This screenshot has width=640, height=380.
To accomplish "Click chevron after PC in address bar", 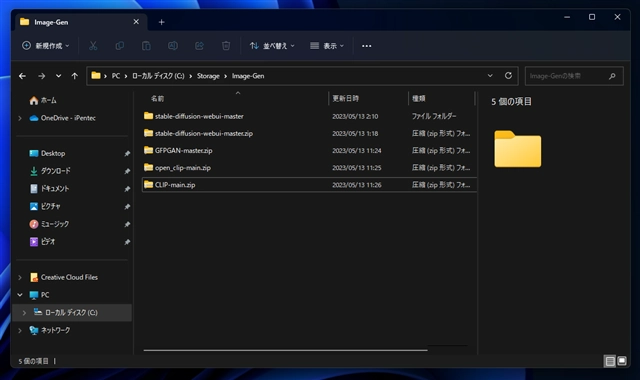I will coord(126,76).
